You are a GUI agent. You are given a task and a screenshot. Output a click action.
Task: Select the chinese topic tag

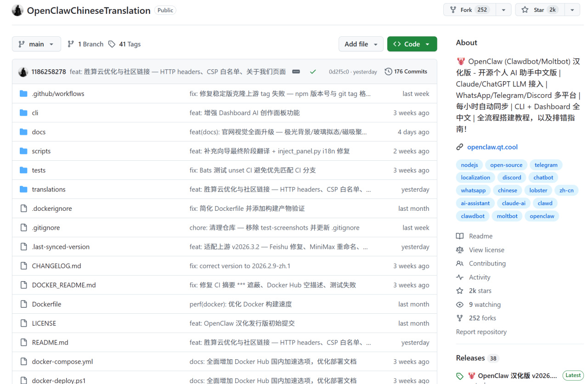point(508,191)
